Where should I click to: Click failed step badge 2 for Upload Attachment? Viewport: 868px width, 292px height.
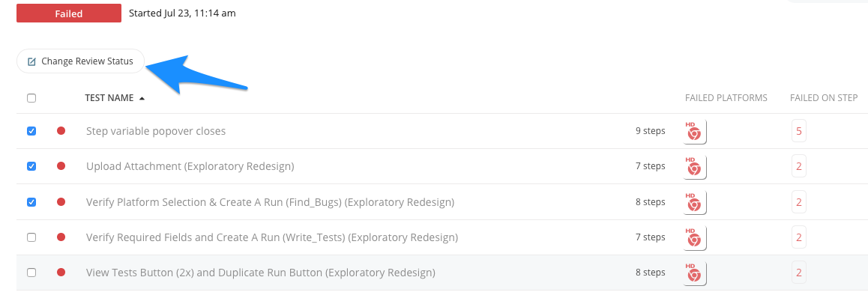(x=799, y=166)
